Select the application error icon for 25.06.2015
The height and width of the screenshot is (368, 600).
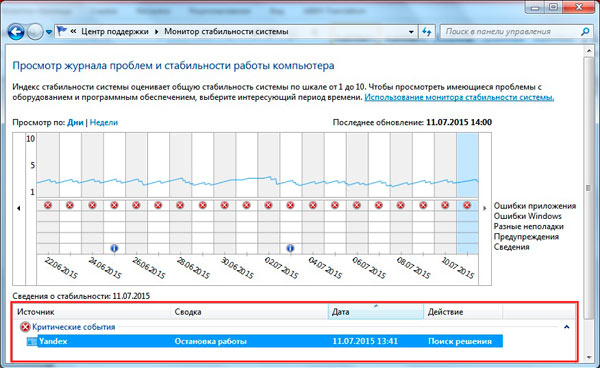coord(114,205)
